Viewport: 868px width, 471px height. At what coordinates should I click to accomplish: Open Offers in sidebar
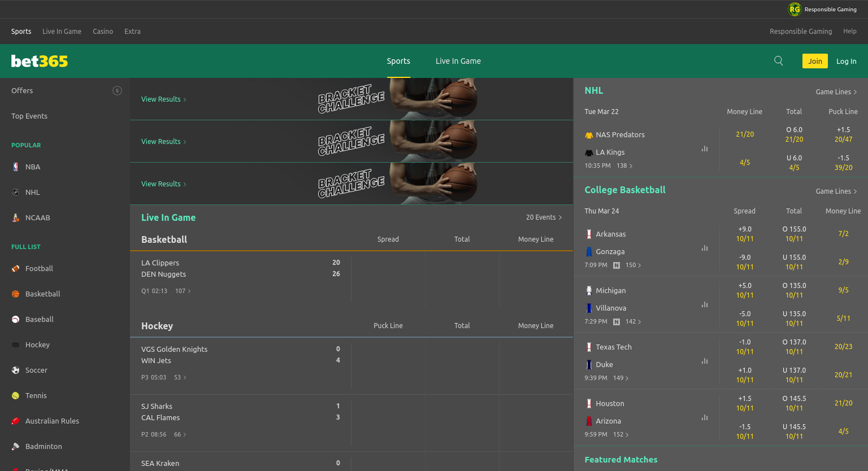click(22, 90)
